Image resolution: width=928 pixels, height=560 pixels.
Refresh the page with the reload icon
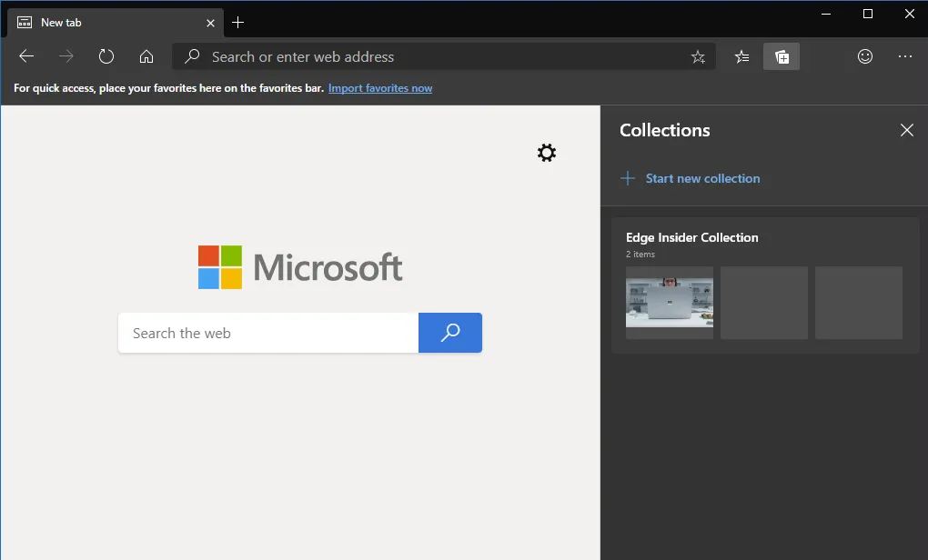106,56
